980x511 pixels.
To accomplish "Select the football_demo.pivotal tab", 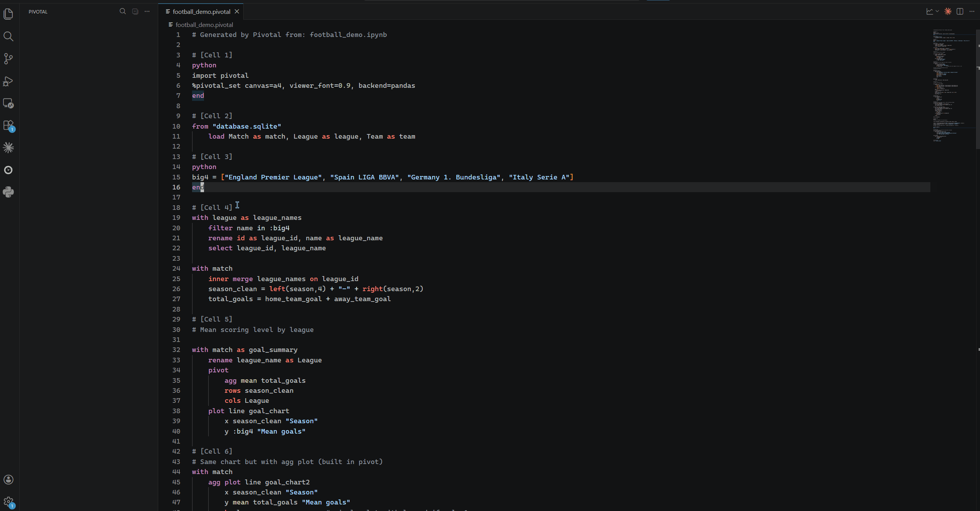I will click(201, 12).
